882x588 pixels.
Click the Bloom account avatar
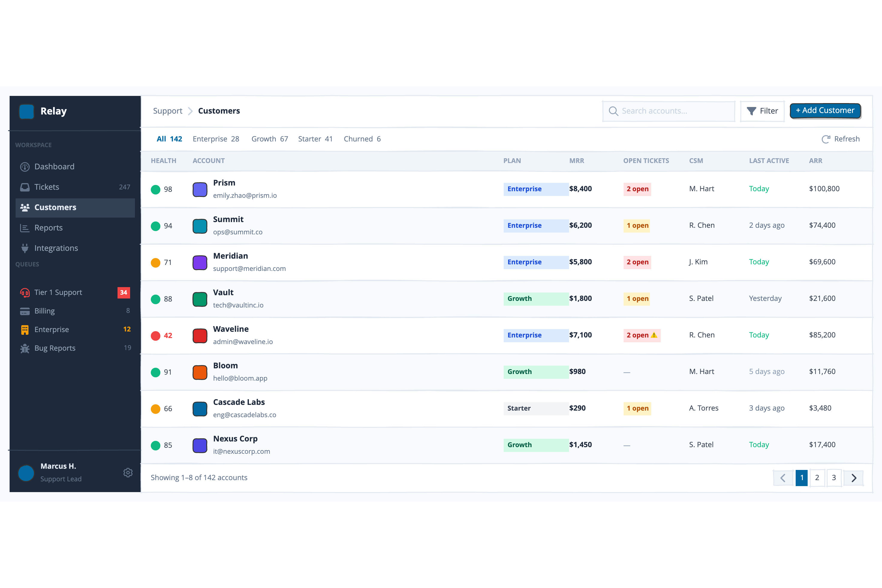pos(200,373)
